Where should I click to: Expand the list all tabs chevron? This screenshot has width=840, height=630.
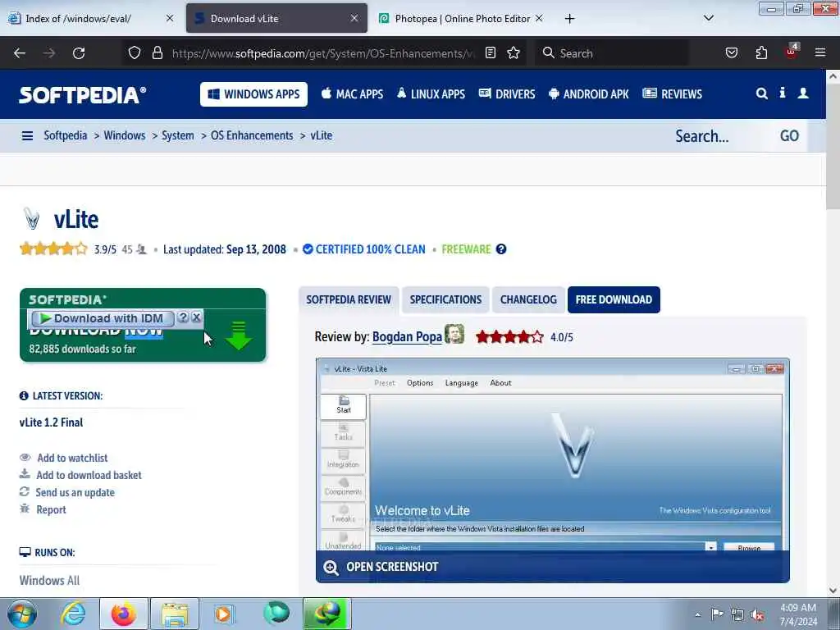(x=708, y=18)
